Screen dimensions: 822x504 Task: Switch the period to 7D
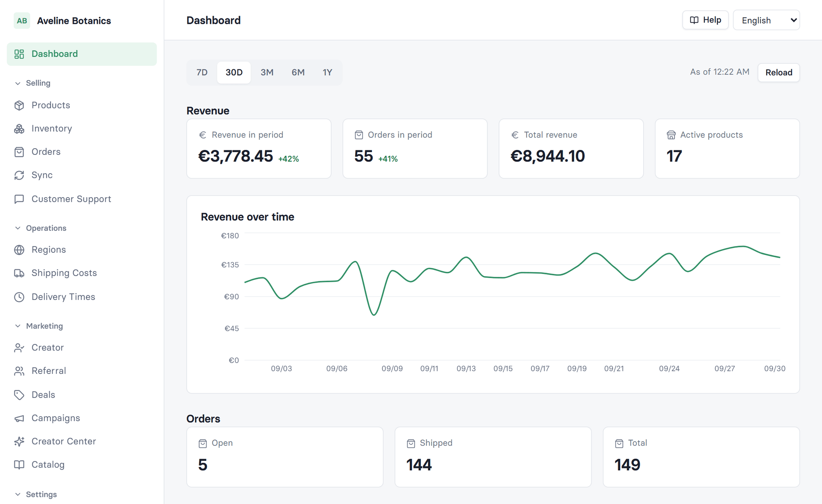(202, 73)
